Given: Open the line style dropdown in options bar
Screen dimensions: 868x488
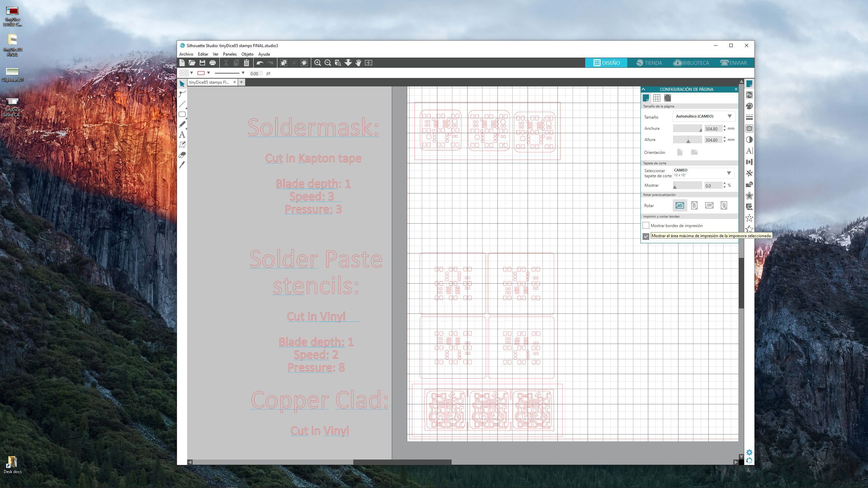Looking at the screenshot, I should [243, 73].
